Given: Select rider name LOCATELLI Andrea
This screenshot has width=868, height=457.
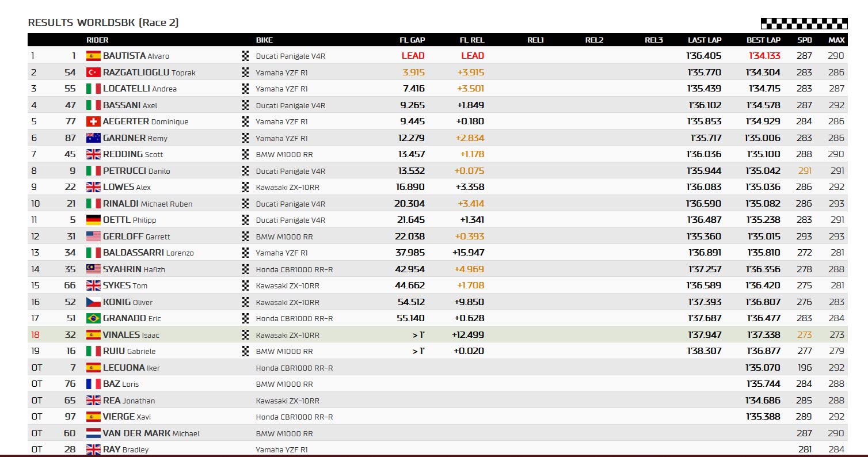Looking at the screenshot, I should click(140, 89).
